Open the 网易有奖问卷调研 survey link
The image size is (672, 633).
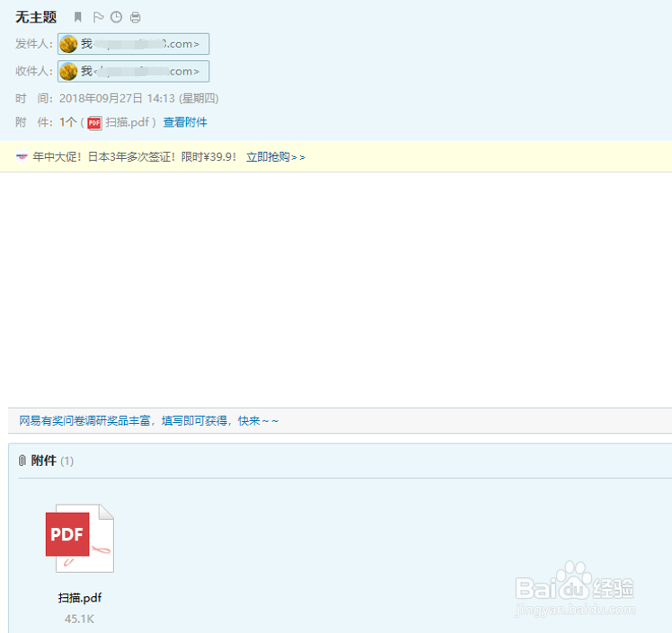[149, 421]
